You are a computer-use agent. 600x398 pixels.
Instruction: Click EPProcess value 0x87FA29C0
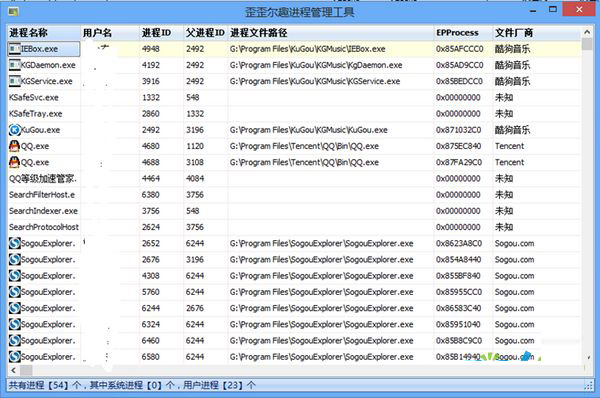point(459,162)
